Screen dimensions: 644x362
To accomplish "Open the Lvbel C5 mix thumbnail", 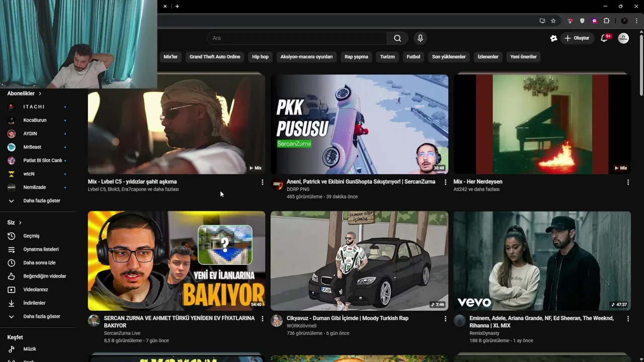I will click(176, 124).
